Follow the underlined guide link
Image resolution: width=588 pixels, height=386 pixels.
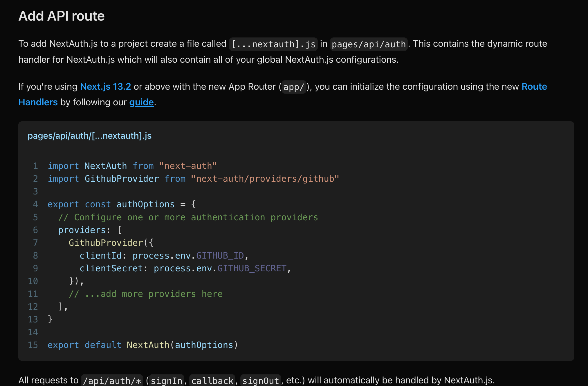point(141,102)
